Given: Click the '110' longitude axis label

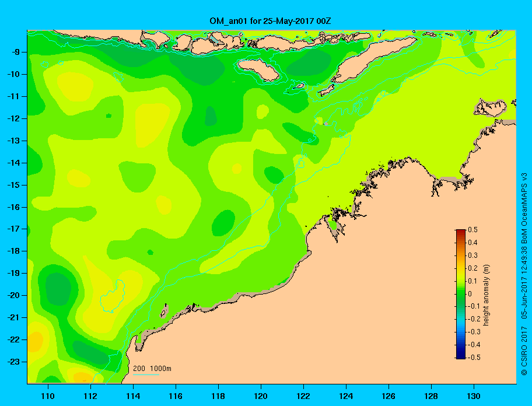Looking at the screenshot, I should tap(48, 396).
